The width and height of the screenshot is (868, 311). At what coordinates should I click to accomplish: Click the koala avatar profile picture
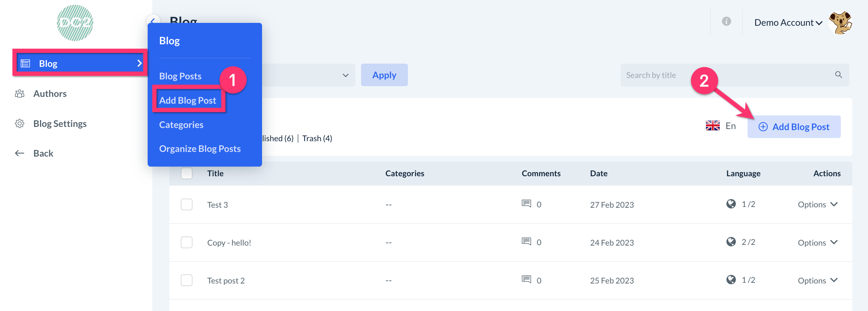click(840, 23)
